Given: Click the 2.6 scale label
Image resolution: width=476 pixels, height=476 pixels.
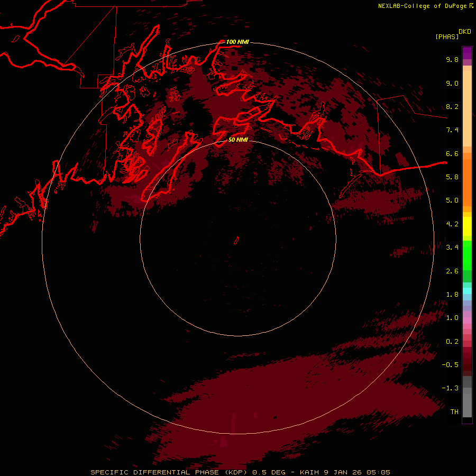Looking at the screenshot, I should click(x=452, y=271).
